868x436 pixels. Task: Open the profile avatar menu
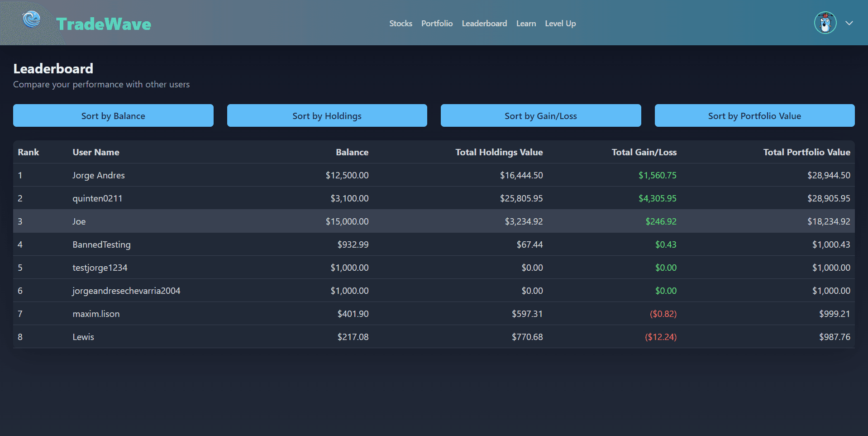tap(825, 23)
